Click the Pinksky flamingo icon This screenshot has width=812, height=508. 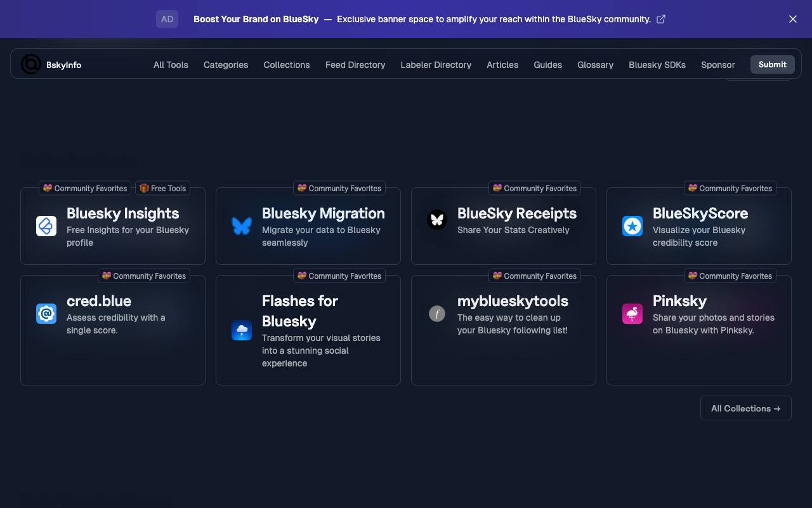click(632, 314)
